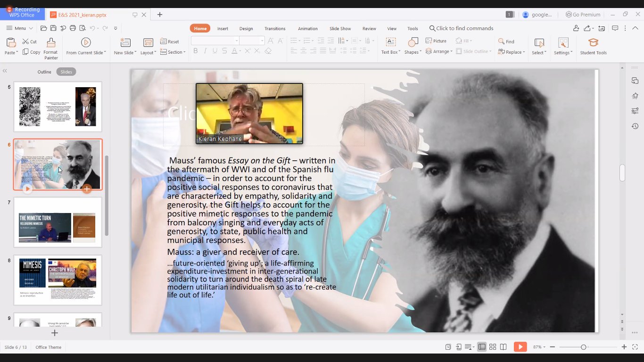Viewport: 644px width, 362px height.
Task: Click the Redo arrow icon
Action: click(x=105, y=28)
